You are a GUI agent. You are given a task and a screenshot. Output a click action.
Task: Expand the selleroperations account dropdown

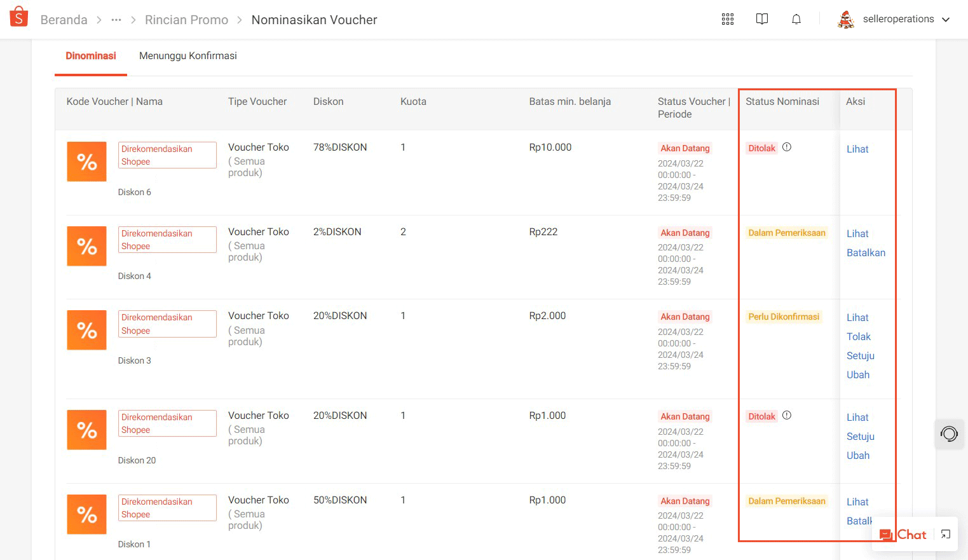point(946,20)
